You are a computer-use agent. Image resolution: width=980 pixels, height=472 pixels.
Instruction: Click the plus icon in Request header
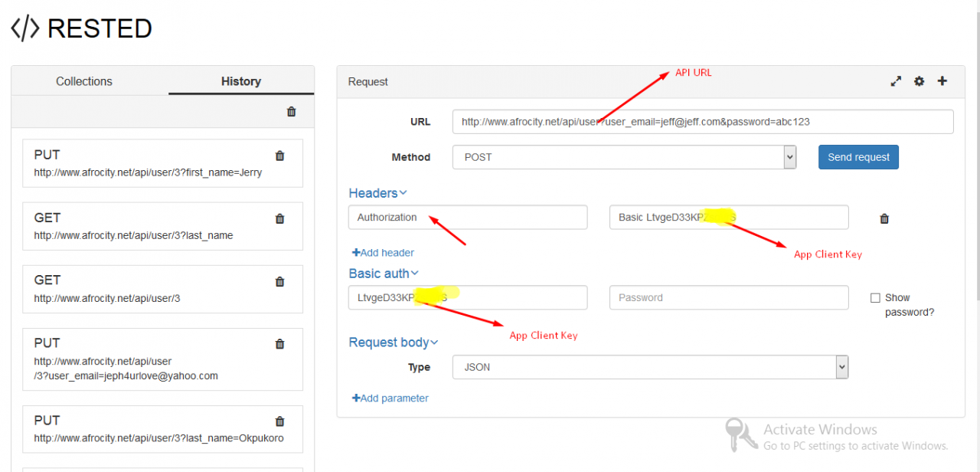(942, 81)
